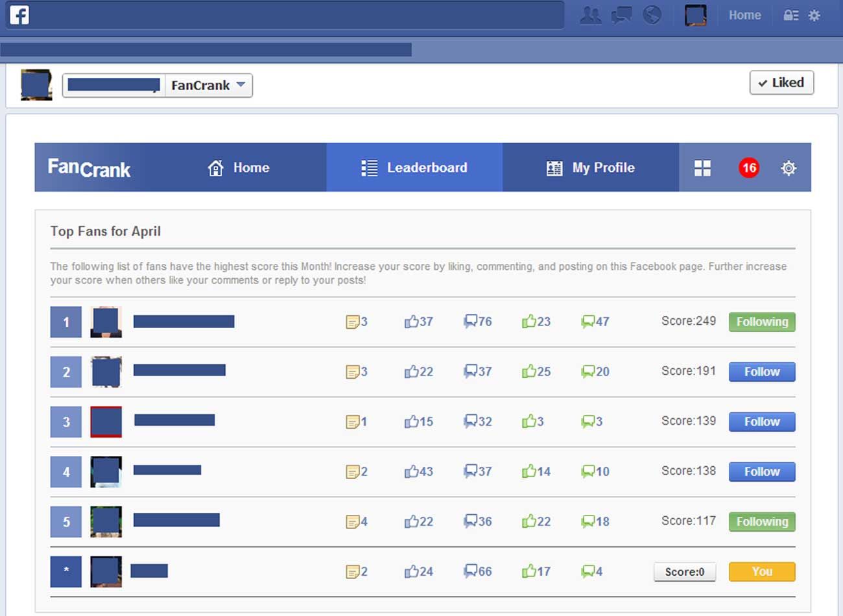Select the Score:139 text
The height and width of the screenshot is (616, 843).
pos(689,421)
